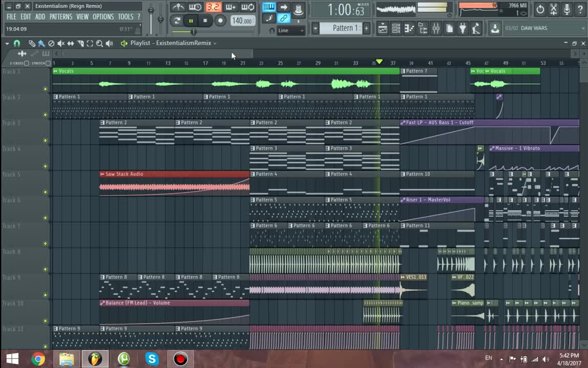This screenshot has width=588, height=368.
Task: Select the Draw pencil tool in Playlist
Action: coord(32,43)
